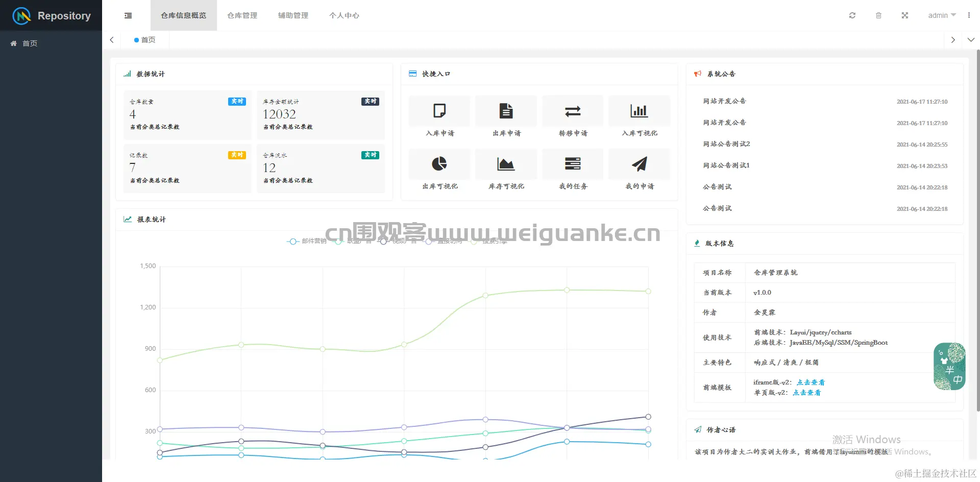Click the 库存可视化 area chart icon
The image size is (980, 482).
click(x=506, y=164)
